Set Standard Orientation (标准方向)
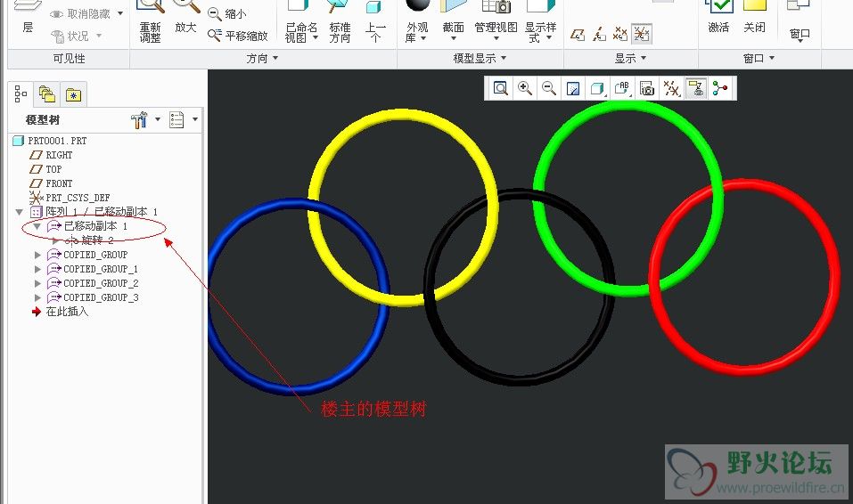The width and height of the screenshot is (853, 504). click(x=340, y=21)
